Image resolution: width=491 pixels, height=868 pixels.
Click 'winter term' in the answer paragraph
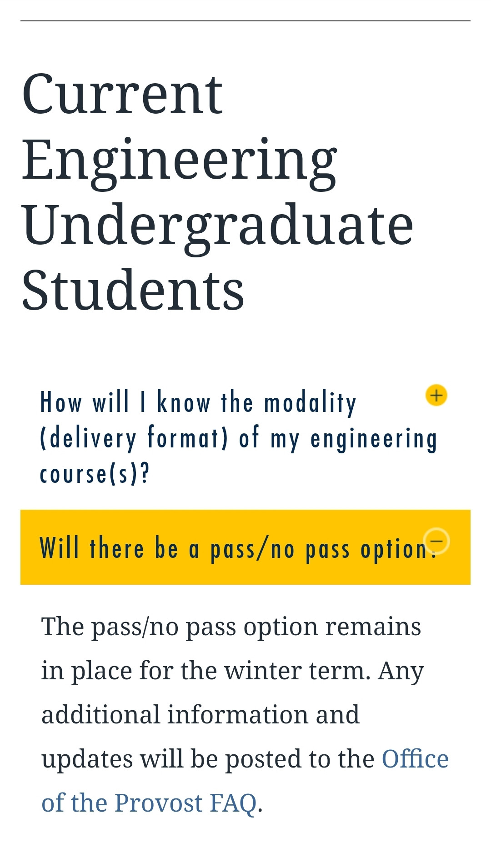(297, 671)
